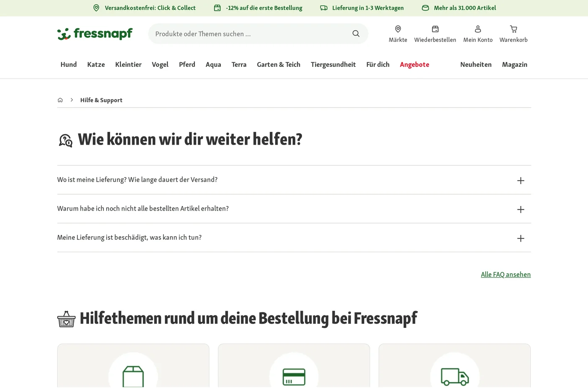Click the shopping basket icon beside Hilfethemen heading
This screenshot has height=388, width=588.
(66, 319)
